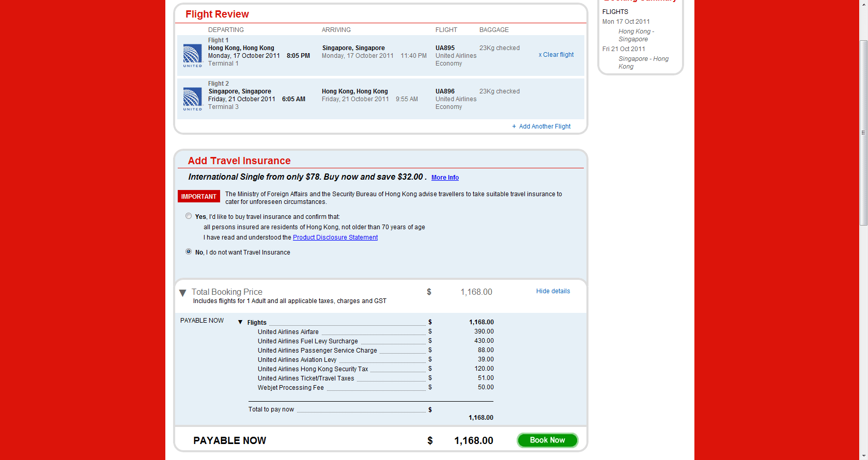Select Hong Kong - Singapore in booking summary
This screenshot has width=868, height=460.
636,35
